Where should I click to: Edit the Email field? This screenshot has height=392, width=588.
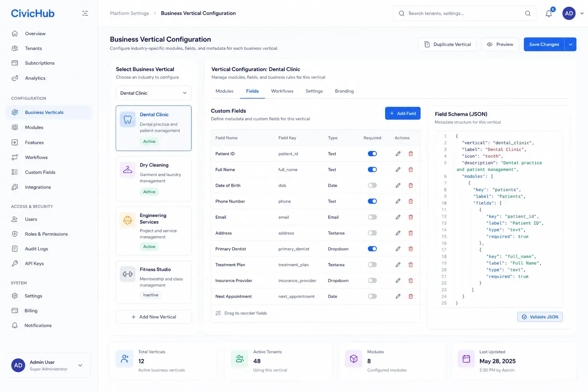tap(398, 217)
